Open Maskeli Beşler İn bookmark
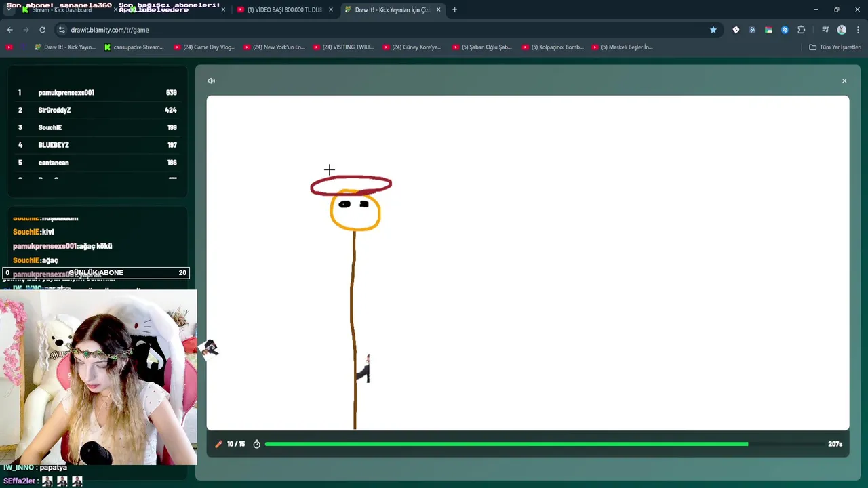The image size is (868, 488). pos(622,47)
